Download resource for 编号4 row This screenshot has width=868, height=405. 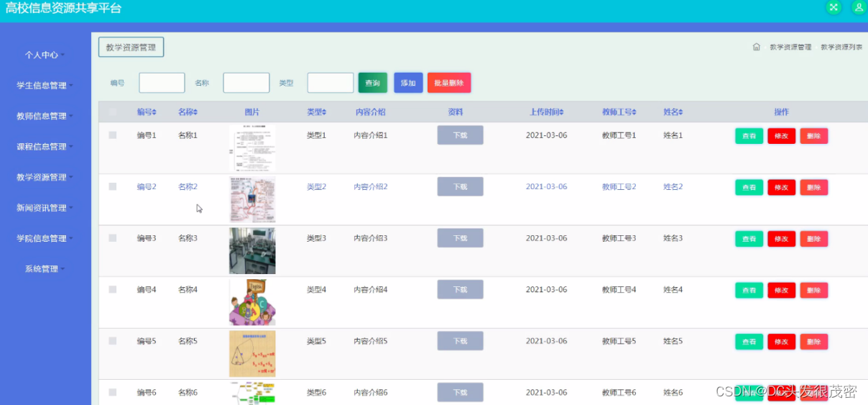[x=460, y=289]
